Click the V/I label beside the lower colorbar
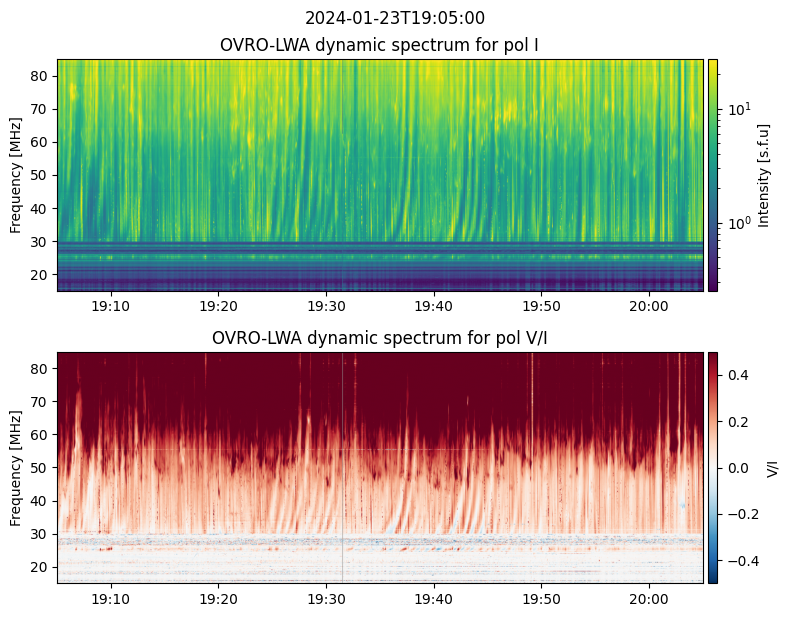The width and height of the screenshot is (790, 617). [772, 468]
